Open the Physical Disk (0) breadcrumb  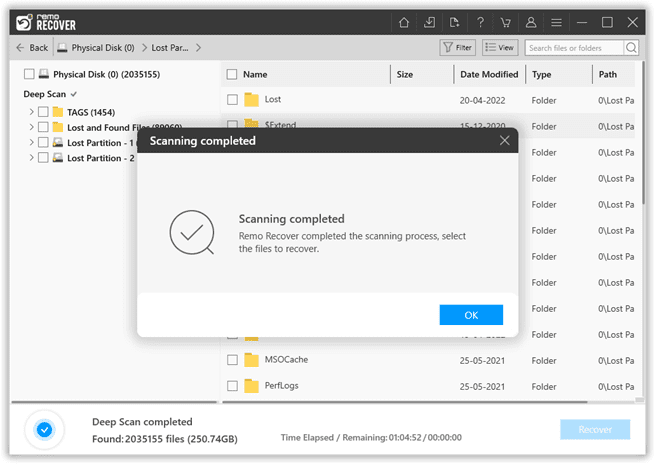103,48
